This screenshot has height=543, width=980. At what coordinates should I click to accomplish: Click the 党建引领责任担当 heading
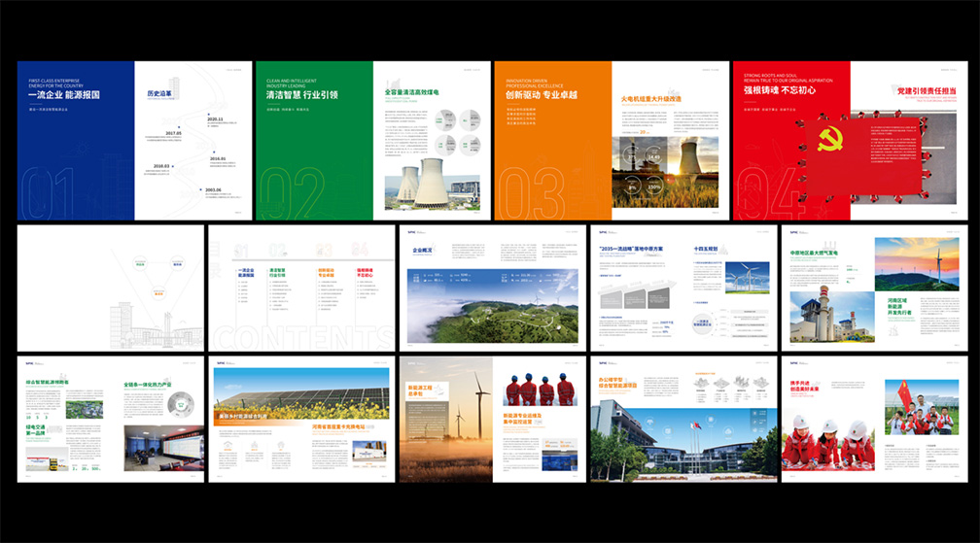927,91
